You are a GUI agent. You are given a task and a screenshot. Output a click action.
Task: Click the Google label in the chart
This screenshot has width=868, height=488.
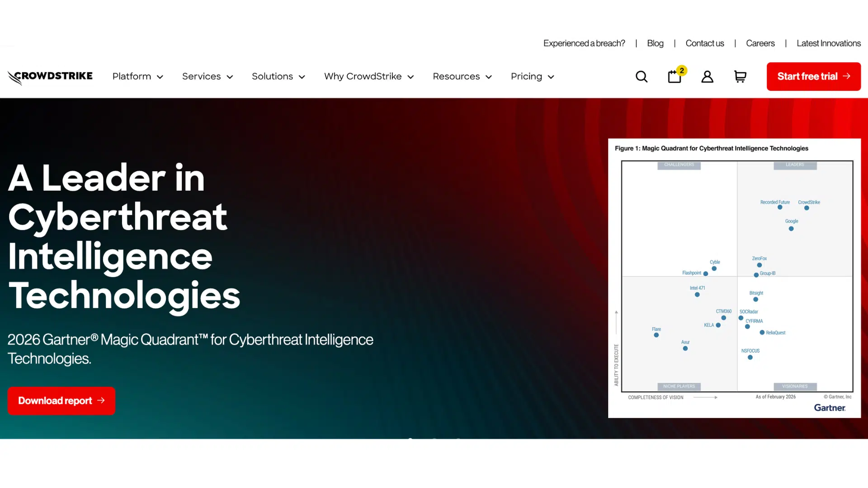click(792, 221)
